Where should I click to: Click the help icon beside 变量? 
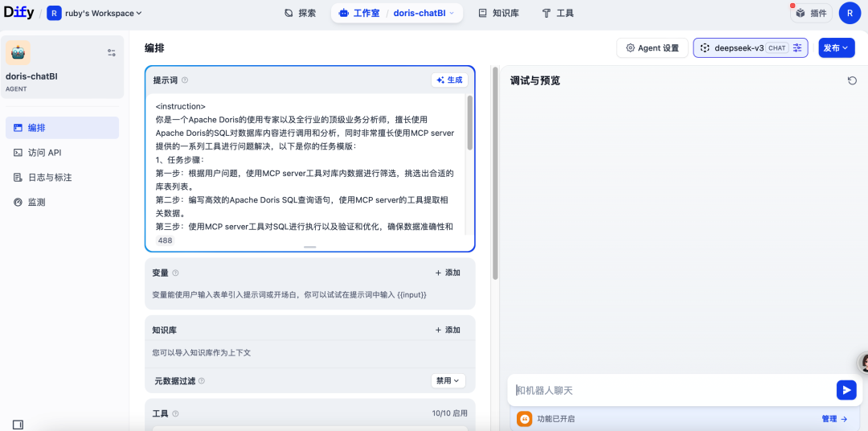(x=175, y=273)
